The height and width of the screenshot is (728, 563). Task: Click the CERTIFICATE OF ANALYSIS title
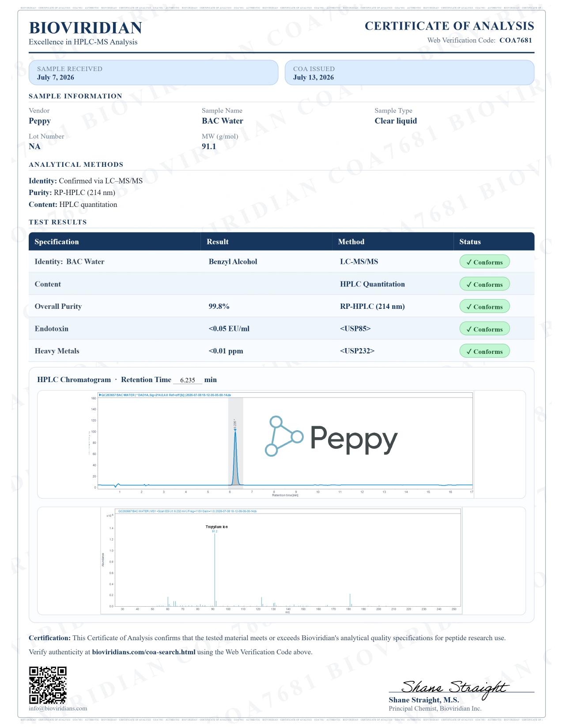450,26
